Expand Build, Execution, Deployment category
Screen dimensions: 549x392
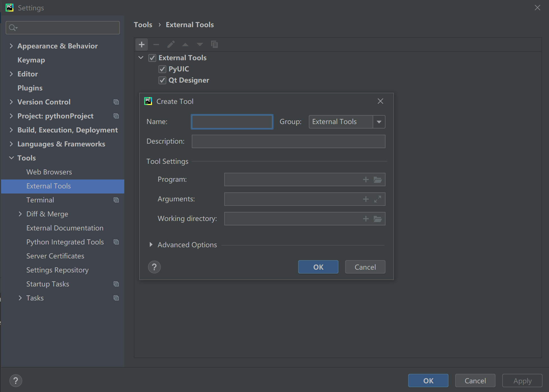coord(11,130)
